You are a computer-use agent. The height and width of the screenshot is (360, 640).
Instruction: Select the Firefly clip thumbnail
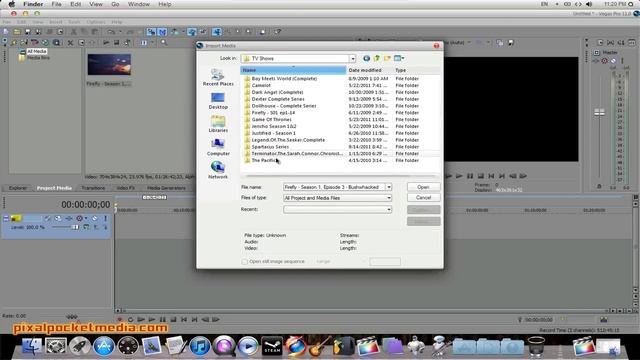click(x=109, y=64)
